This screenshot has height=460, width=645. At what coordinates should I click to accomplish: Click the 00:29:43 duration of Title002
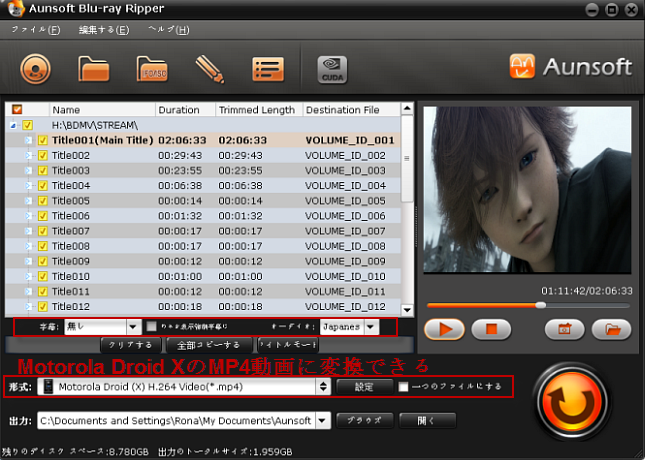(x=180, y=155)
